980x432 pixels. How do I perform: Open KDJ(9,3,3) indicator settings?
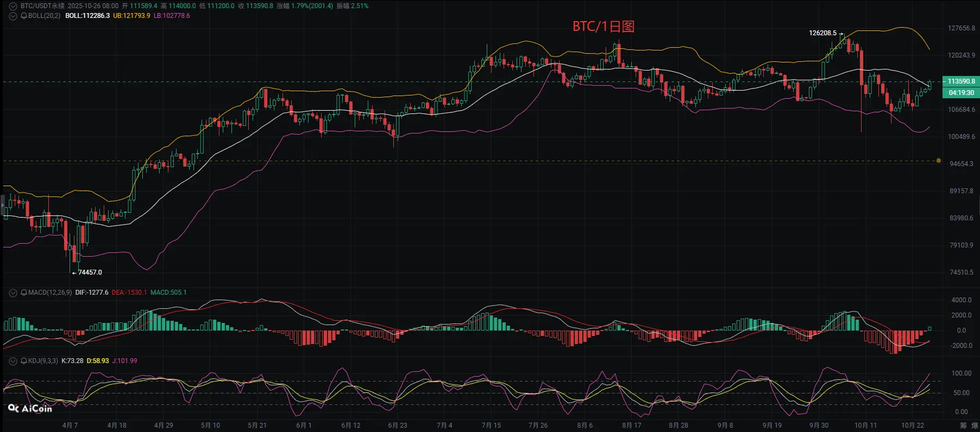[43, 361]
